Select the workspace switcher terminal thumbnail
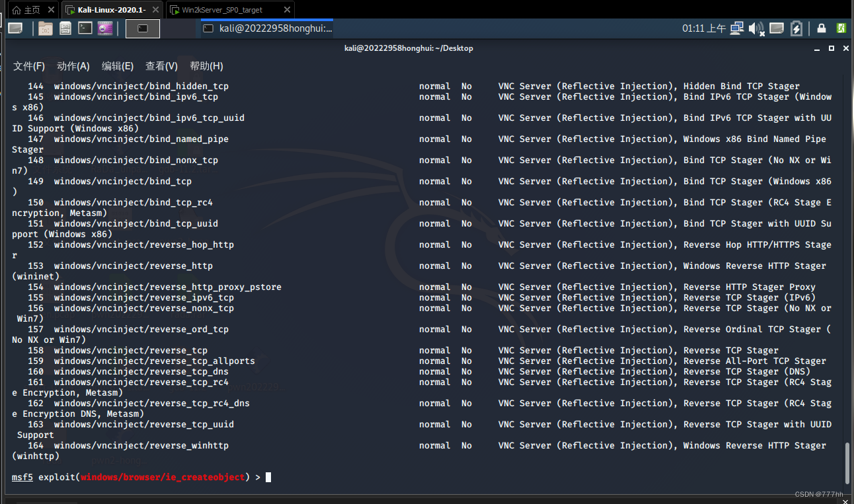 pos(143,28)
